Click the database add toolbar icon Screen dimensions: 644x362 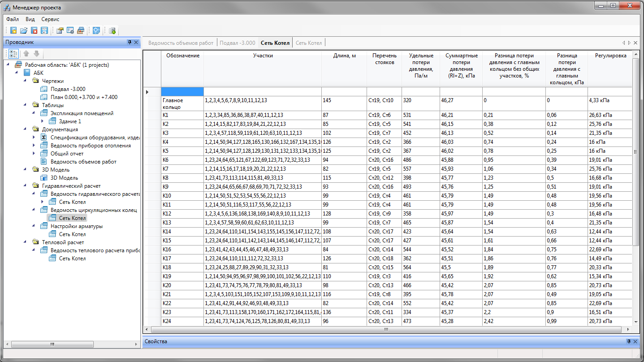[112, 30]
